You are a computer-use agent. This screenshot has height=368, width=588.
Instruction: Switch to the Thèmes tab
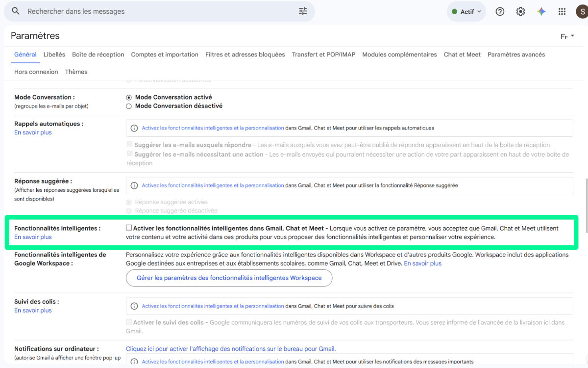(x=76, y=72)
